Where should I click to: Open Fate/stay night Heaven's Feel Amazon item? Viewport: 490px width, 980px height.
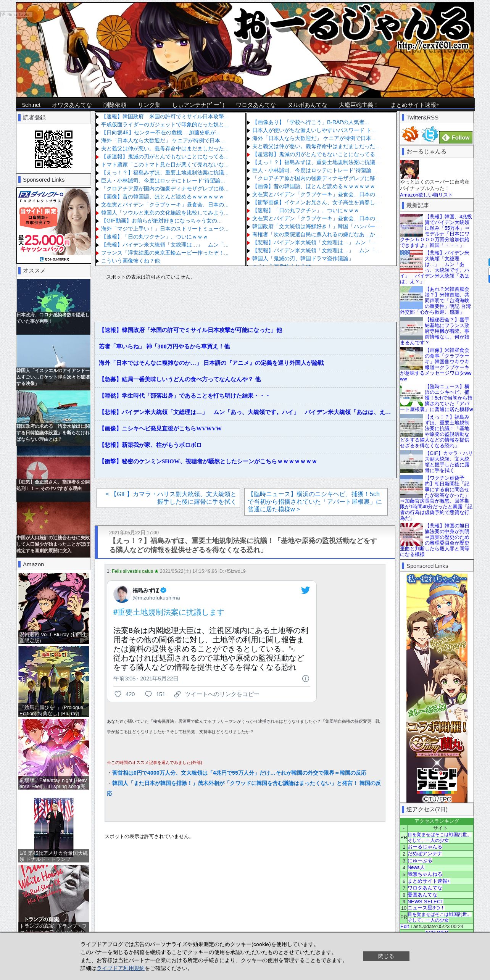coord(53,754)
